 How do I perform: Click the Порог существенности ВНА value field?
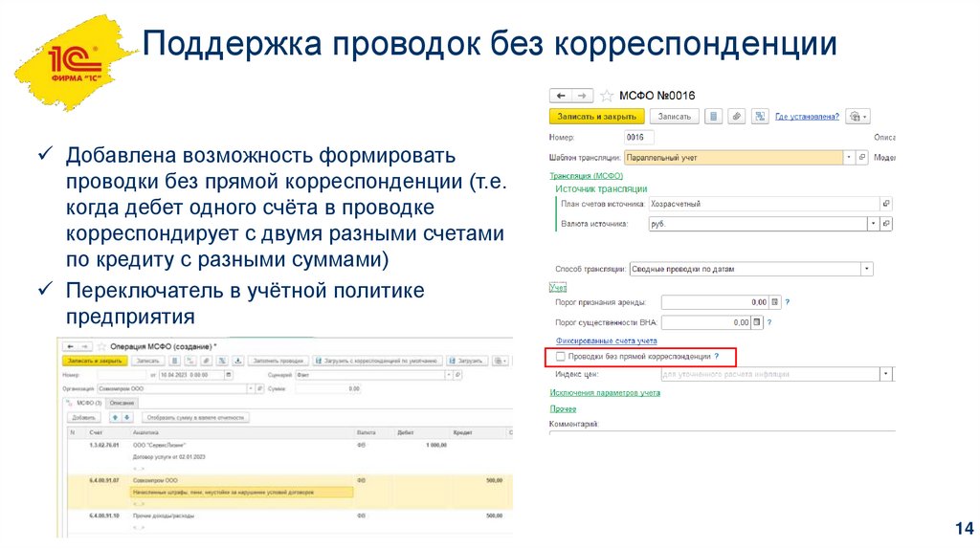(x=705, y=322)
